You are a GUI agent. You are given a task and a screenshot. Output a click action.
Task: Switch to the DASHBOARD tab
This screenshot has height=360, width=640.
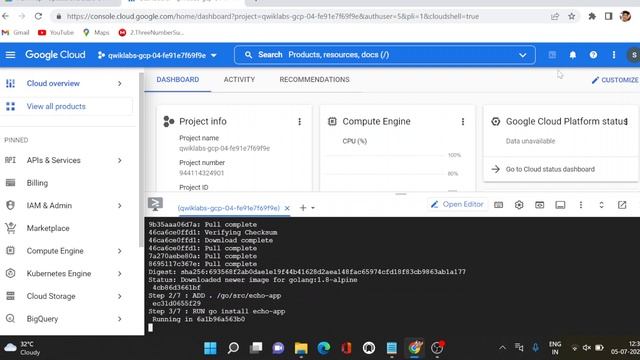178,80
